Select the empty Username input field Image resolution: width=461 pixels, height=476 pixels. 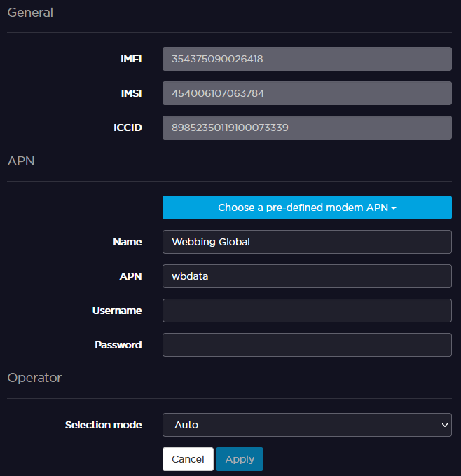click(307, 311)
